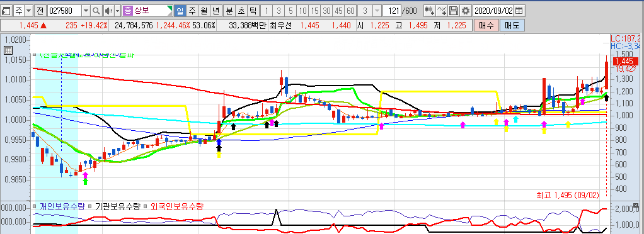Switch to 틱 tick chart

pos(253,10)
